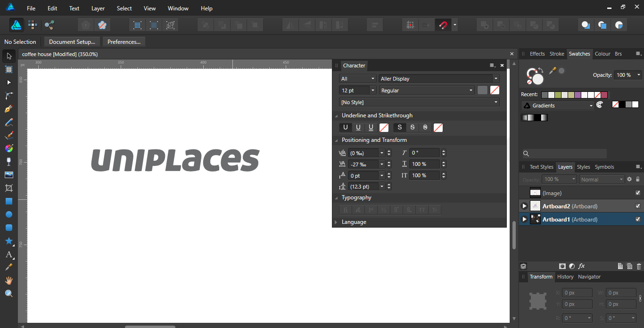Open the Gradients palette dropdown
Viewport: 644px width, 328px height.
[558, 106]
